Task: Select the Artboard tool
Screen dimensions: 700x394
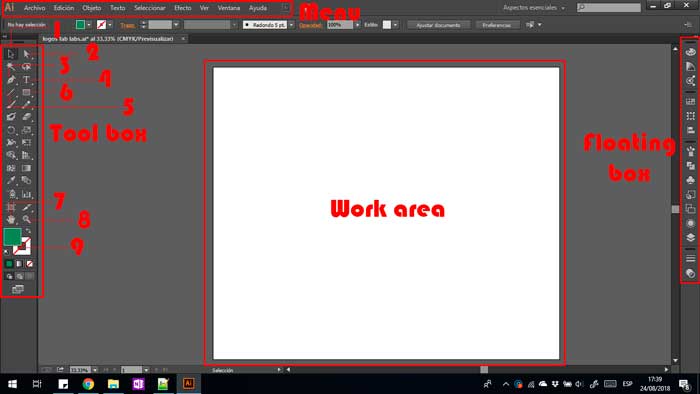Action: click(11, 207)
